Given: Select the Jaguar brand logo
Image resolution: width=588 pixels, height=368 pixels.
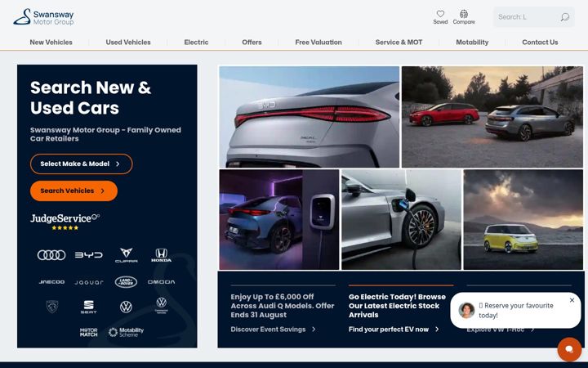Looking at the screenshot, I should click(88, 282).
